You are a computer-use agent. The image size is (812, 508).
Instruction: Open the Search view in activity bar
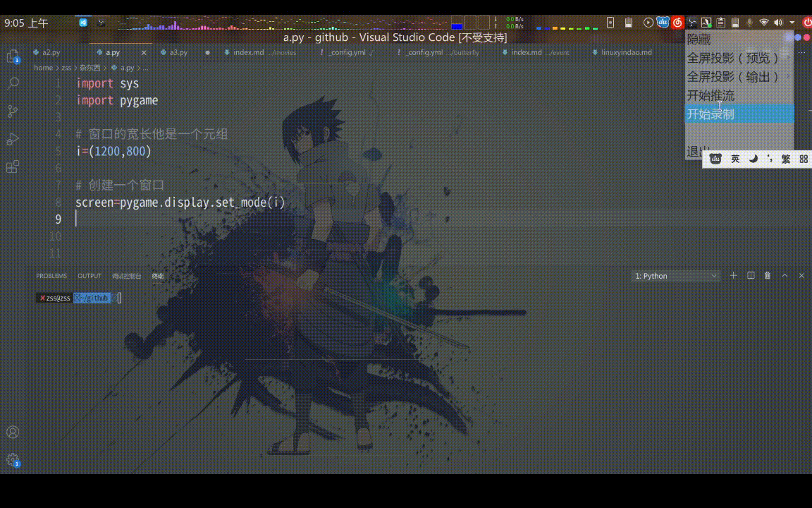tap(13, 83)
